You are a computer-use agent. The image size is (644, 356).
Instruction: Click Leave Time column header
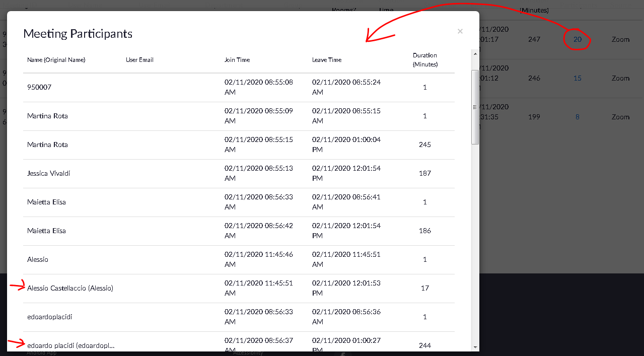pyautogui.click(x=327, y=59)
